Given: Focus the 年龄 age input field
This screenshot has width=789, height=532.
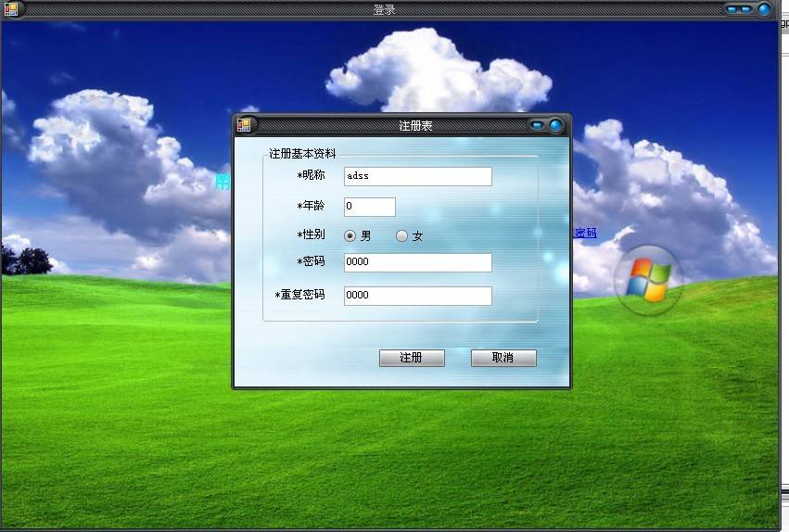Looking at the screenshot, I should 369,207.
